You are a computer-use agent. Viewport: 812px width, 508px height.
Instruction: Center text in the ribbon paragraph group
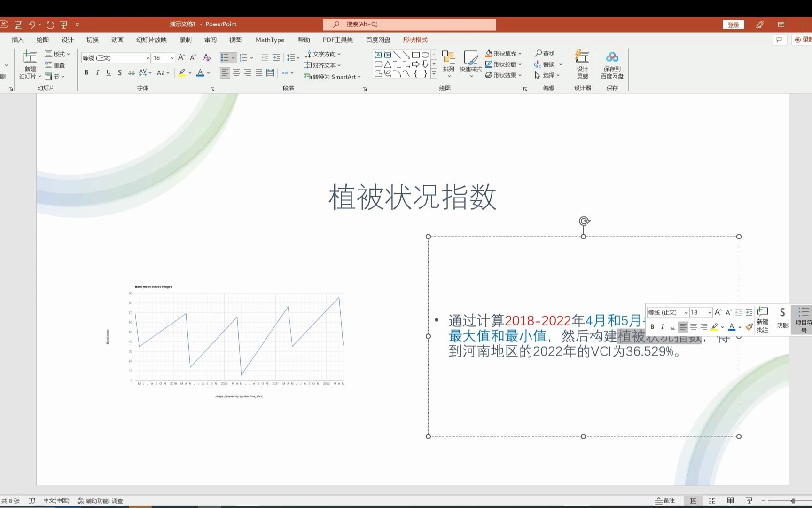(236, 72)
